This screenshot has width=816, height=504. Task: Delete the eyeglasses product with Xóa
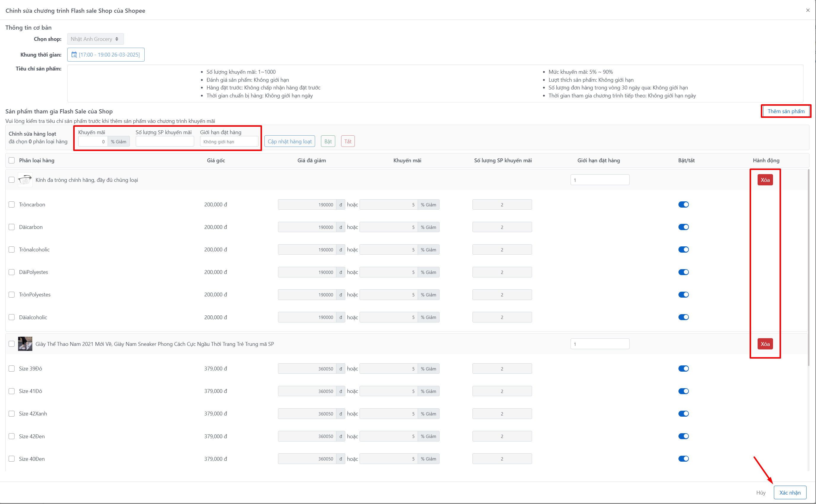point(765,180)
